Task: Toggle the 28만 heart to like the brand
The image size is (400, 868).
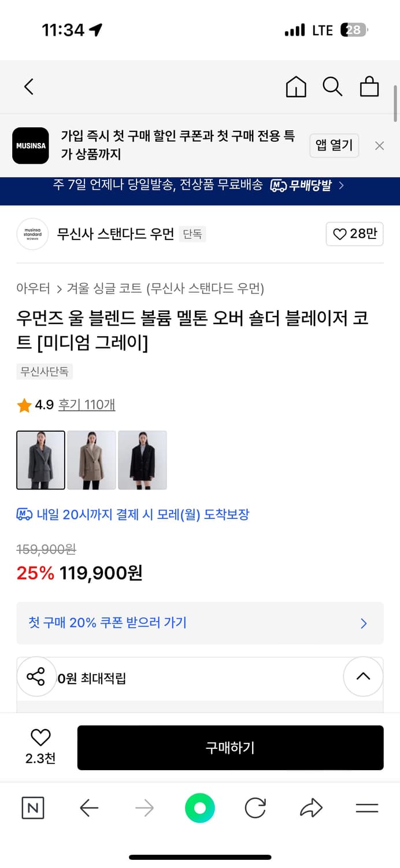Action: pos(354,234)
